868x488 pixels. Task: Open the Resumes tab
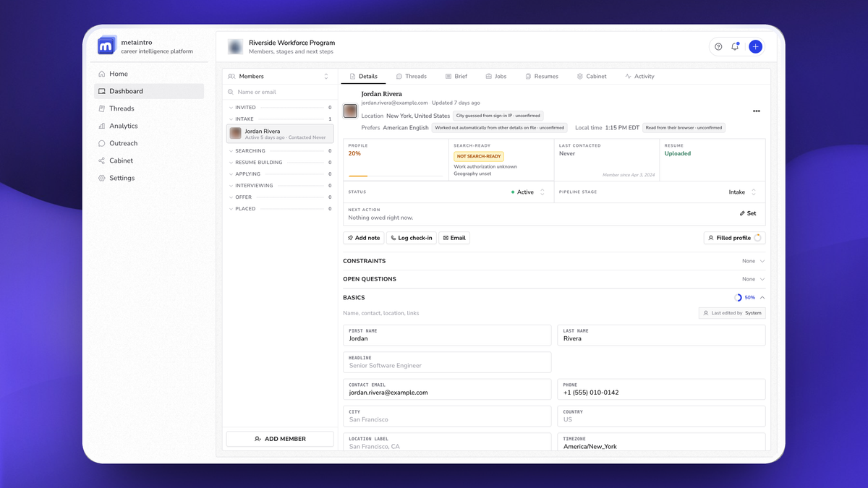[542, 76]
